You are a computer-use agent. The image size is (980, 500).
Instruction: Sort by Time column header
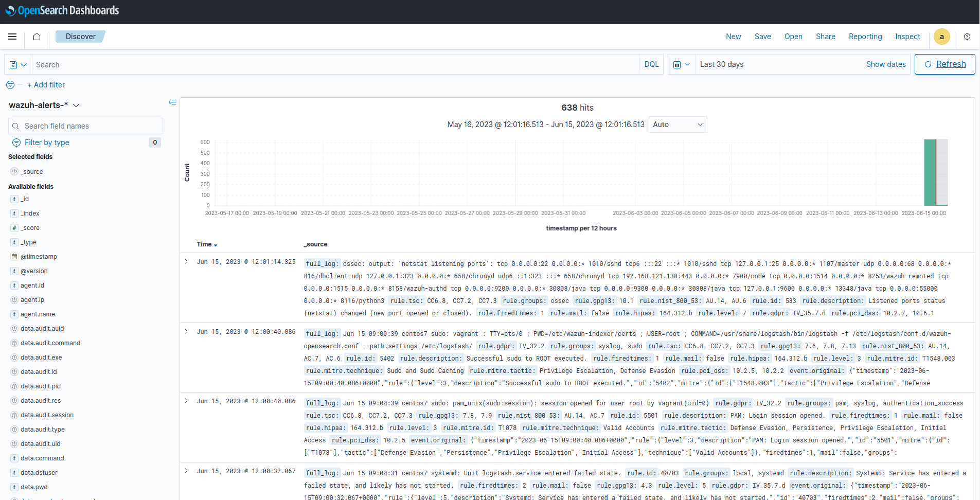point(207,244)
